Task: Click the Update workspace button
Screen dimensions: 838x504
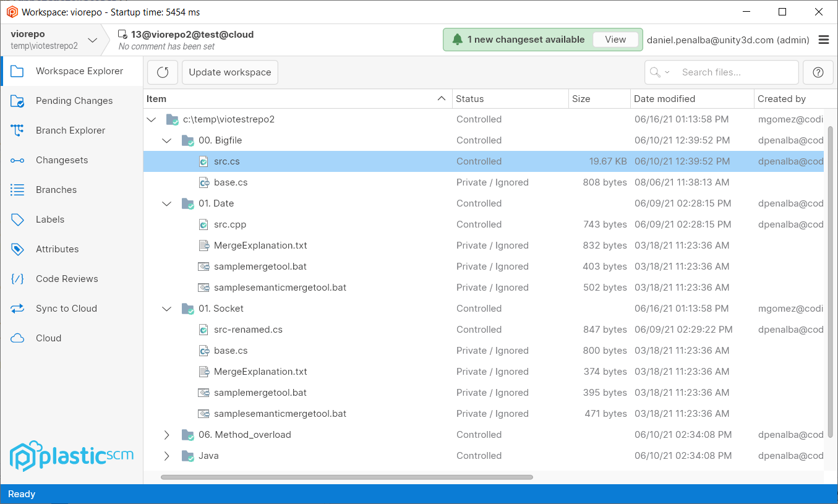Action: point(229,72)
